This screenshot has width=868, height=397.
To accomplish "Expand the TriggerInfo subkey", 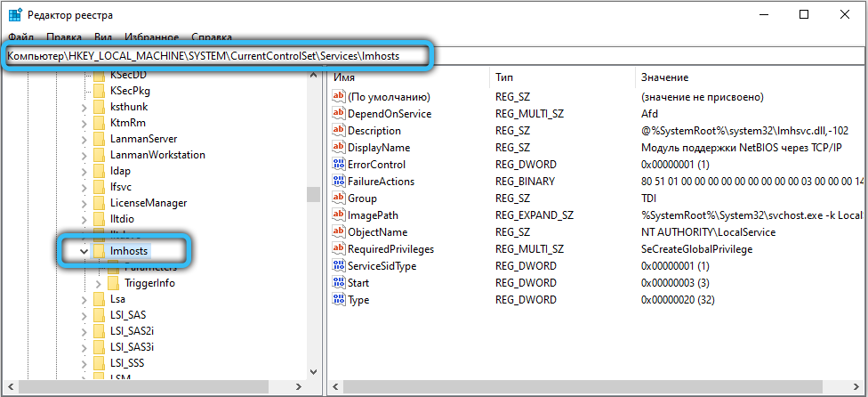I will click(x=98, y=283).
